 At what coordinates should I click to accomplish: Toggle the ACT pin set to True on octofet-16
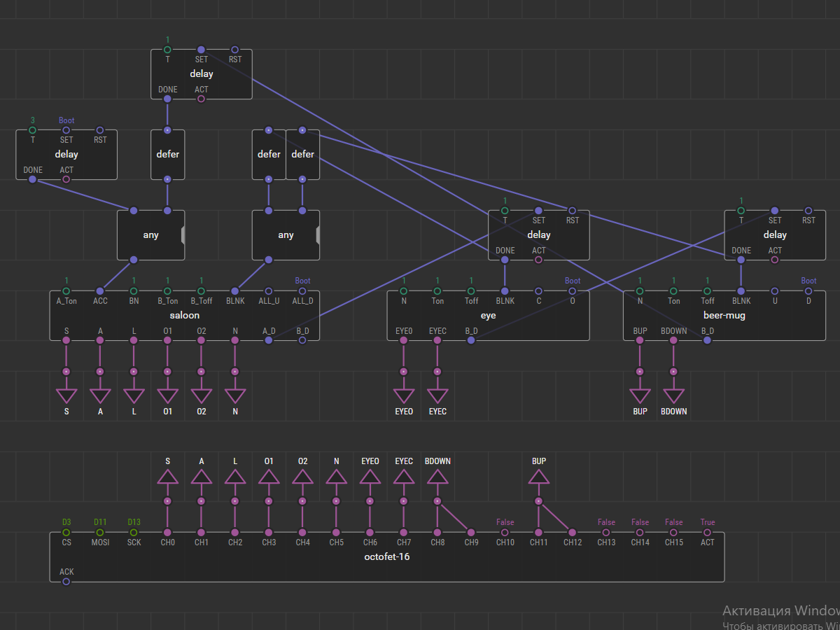point(707,533)
